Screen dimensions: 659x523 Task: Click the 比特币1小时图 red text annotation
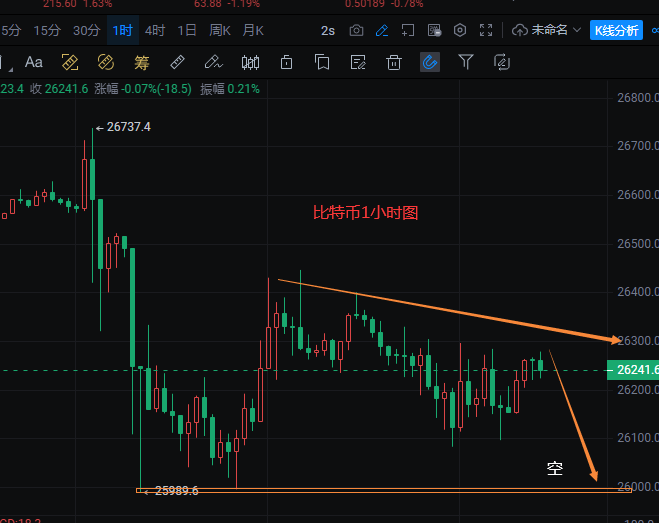click(366, 213)
